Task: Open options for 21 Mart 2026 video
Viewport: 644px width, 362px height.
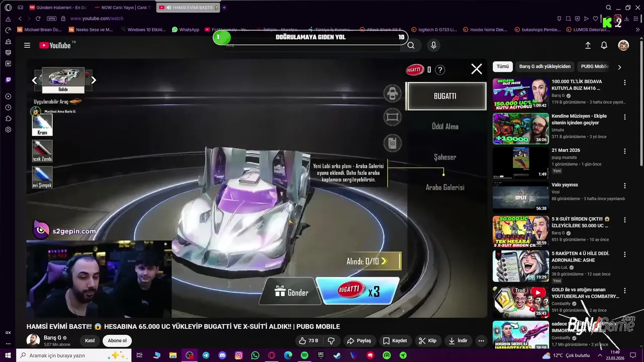Action: [x=625, y=151]
